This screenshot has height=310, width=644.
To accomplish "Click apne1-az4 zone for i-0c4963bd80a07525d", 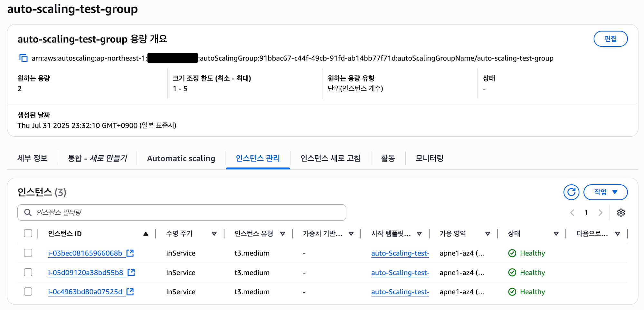I will (462, 292).
